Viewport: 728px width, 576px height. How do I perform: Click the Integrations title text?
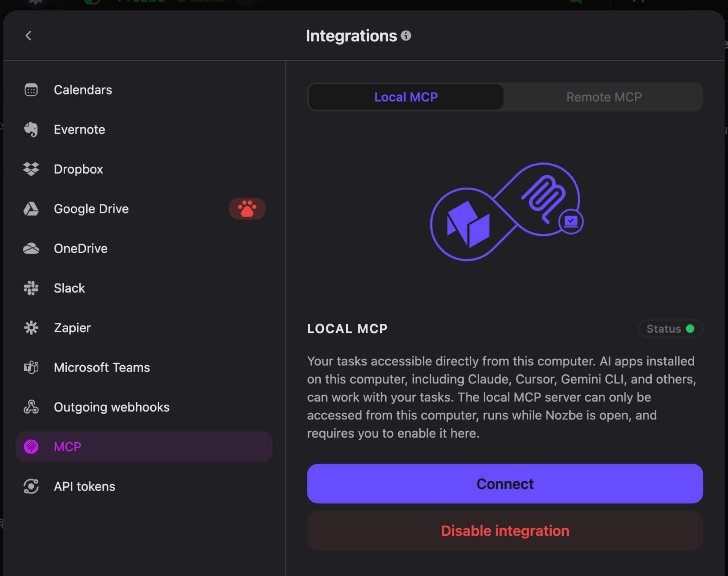(351, 36)
